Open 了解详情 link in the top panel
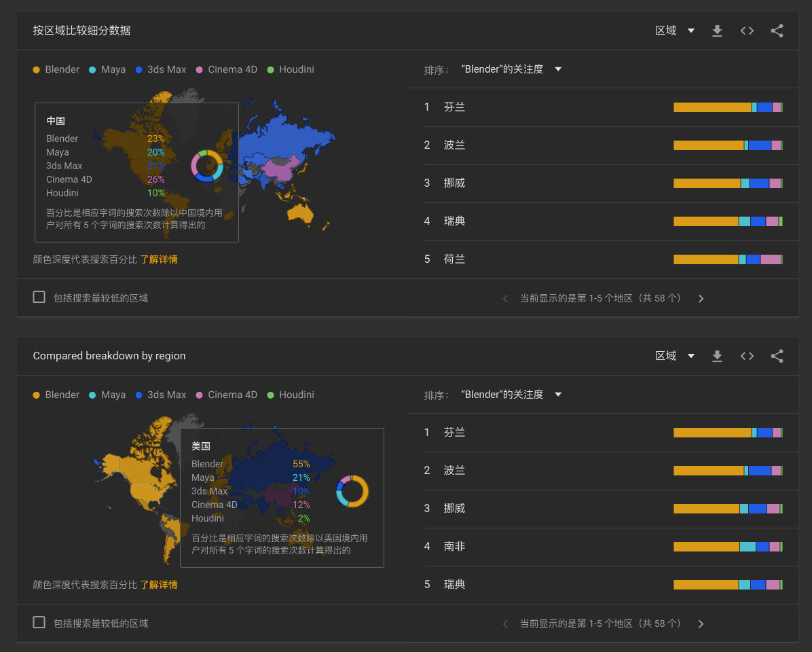This screenshot has width=812, height=652. 158,259
